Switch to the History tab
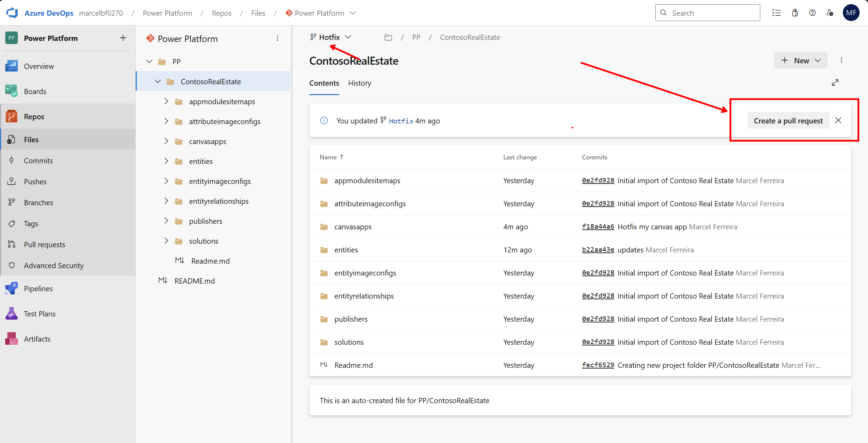 360,83
